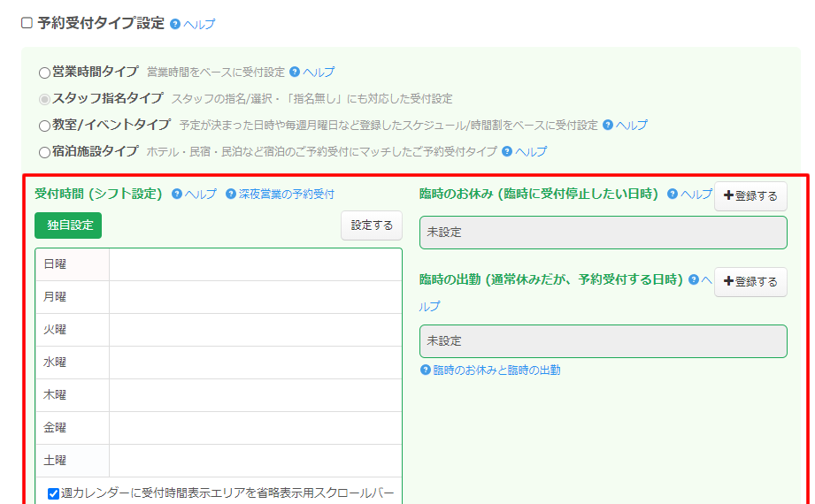The height and width of the screenshot is (504, 815).
Task: Click help icon beside 臨時のお休み heading
Action: pyautogui.click(x=673, y=194)
